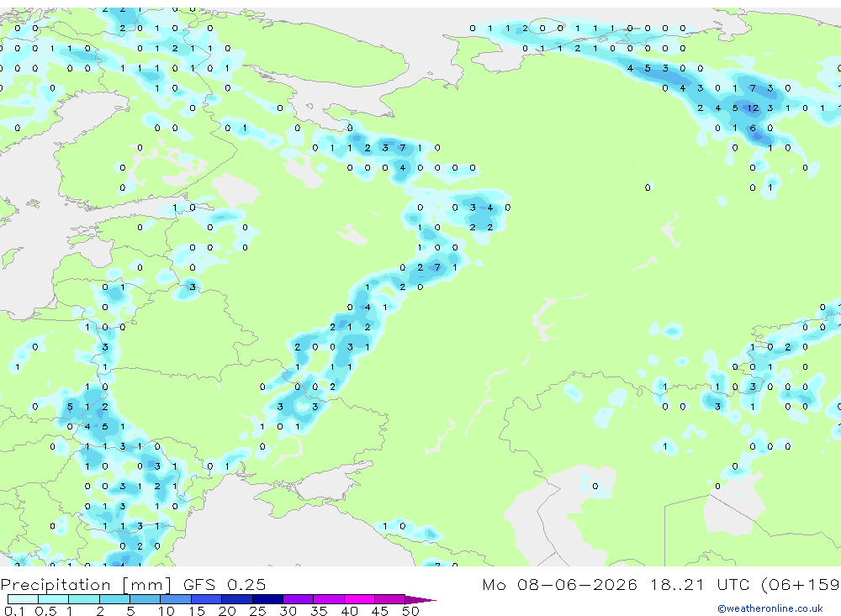Click the '0.1' legend scale label
This screenshot has width=841, height=616.
point(14,611)
